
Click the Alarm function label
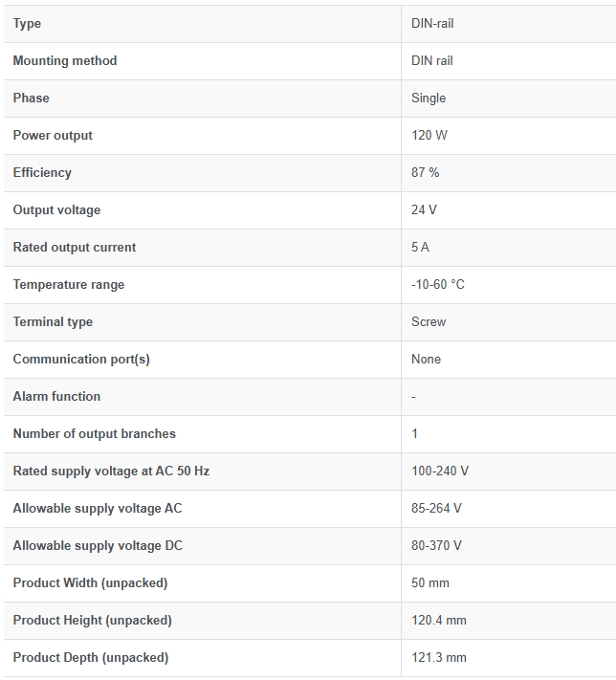click(56, 396)
